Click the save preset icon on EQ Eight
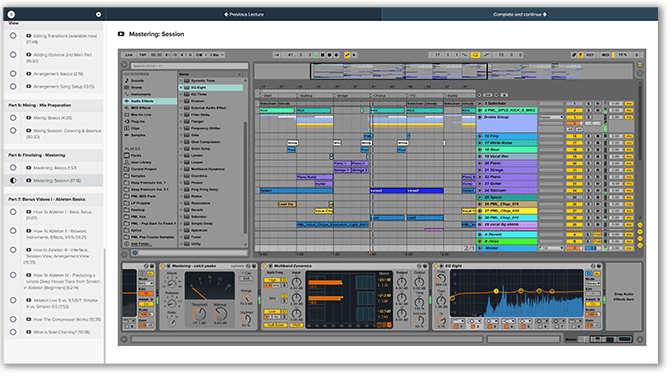 (599, 266)
